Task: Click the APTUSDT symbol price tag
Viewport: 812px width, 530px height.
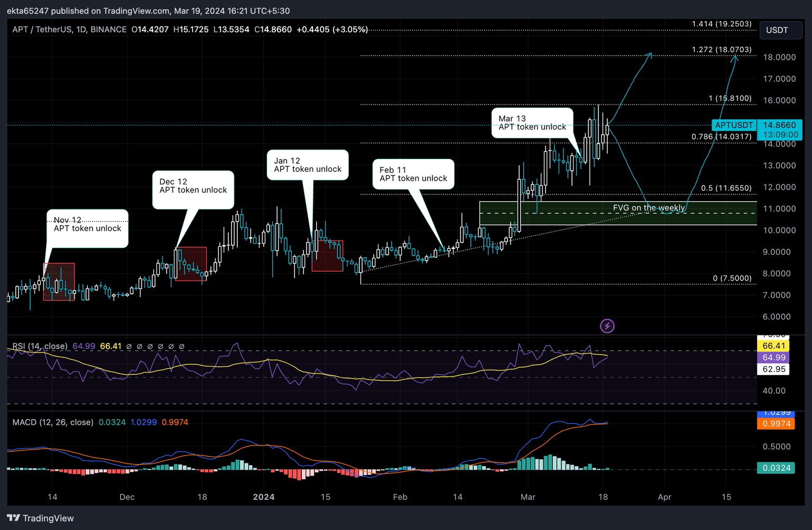Action: [734, 125]
